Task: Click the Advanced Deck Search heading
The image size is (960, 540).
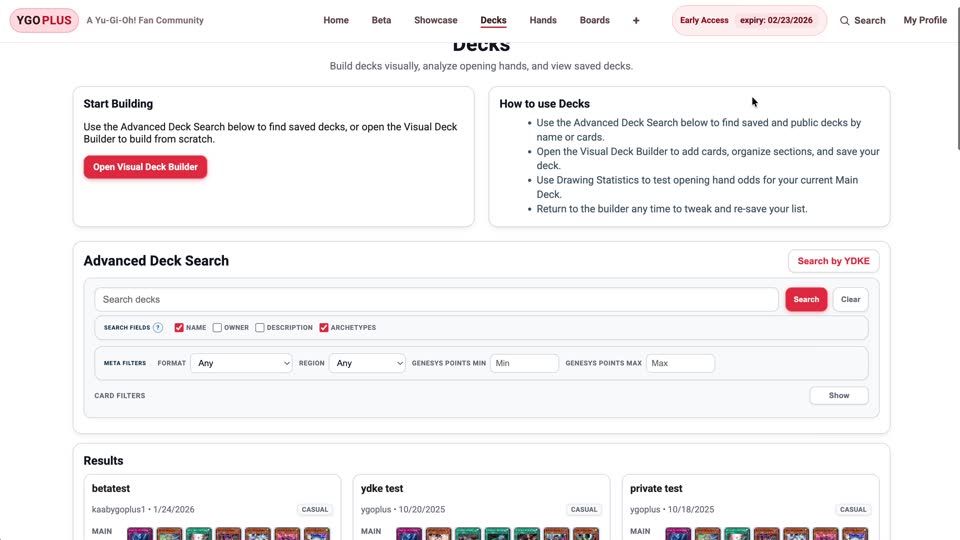Action: tap(156, 261)
